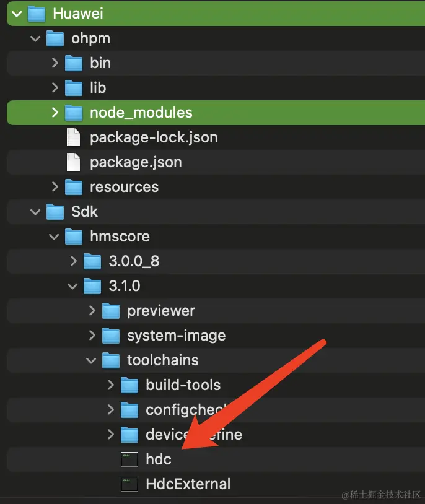This screenshot has height=504, width=425.
Task: Collapse the Huawei folder chevron
Action: coord(17,14)
